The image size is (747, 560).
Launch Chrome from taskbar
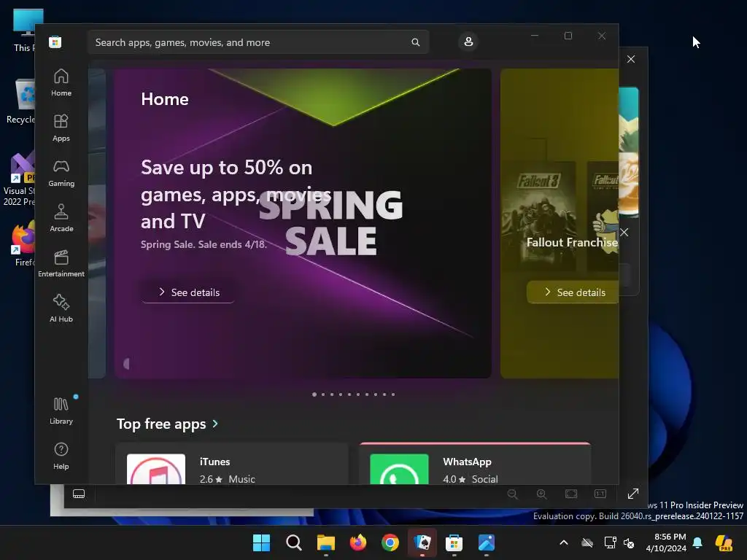[x=390, y=542]
